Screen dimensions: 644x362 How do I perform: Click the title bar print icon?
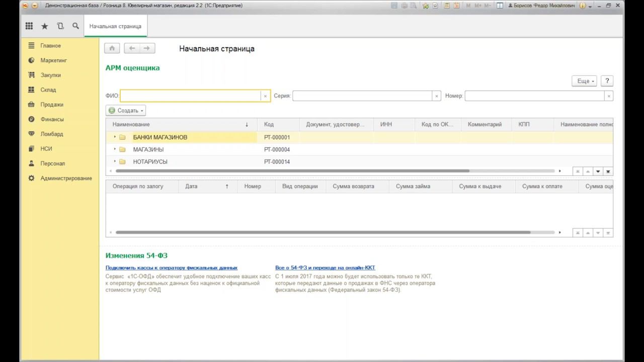(404, 6)
